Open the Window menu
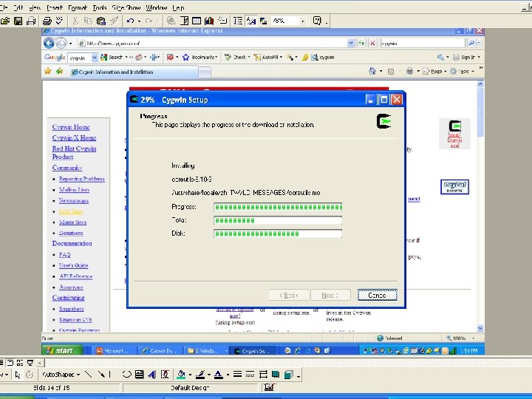Viewport: 532px width, 399px height. tap(157, 7)
